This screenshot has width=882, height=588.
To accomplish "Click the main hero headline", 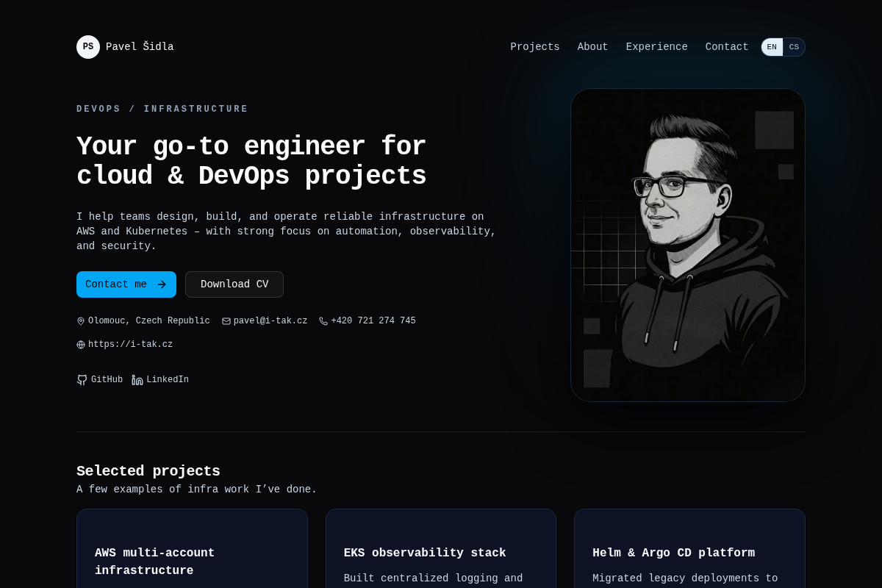I will click(251, 161).
